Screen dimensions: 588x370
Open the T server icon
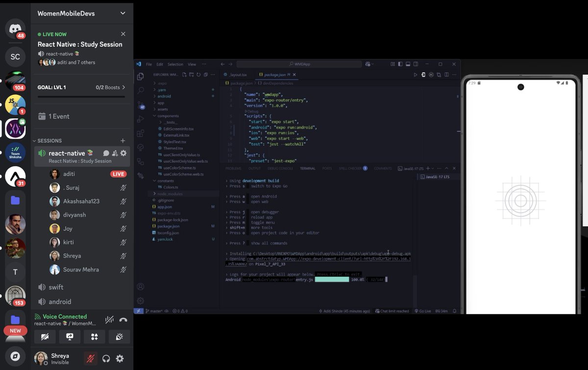(15, 272)
